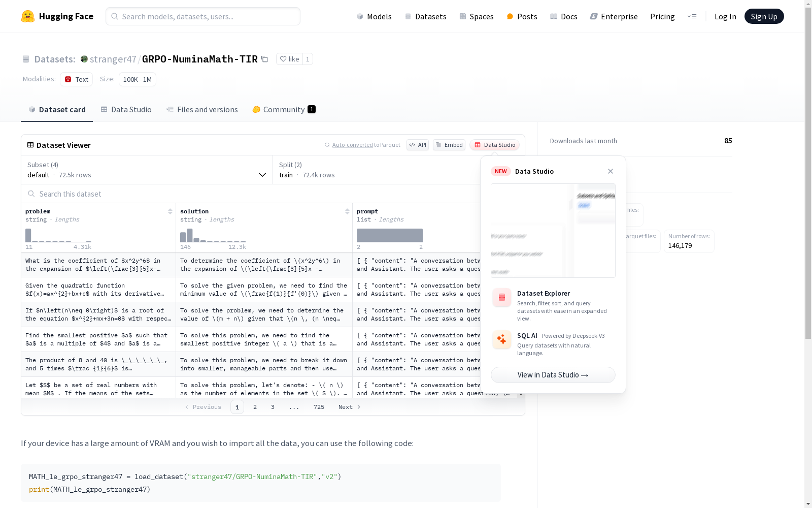This screenshot has height=508, width=812.
Task: Click the Text modality tag
Action: [x=76, y=79]
